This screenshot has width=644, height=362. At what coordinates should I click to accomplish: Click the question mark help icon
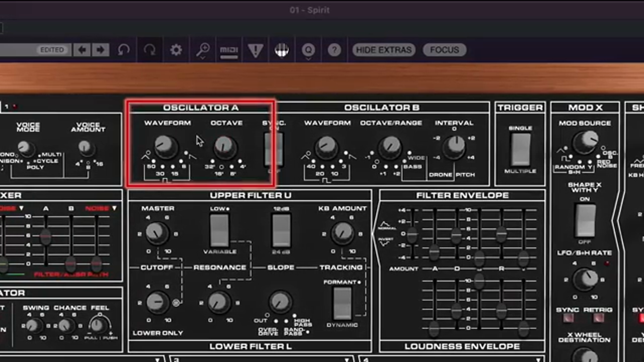click(x=334, y=50)
